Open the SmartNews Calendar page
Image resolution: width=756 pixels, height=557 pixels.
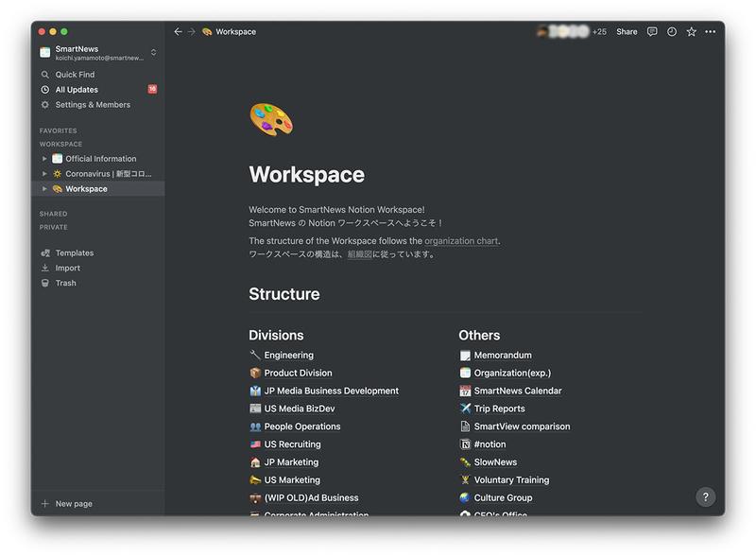click(517, 391)
